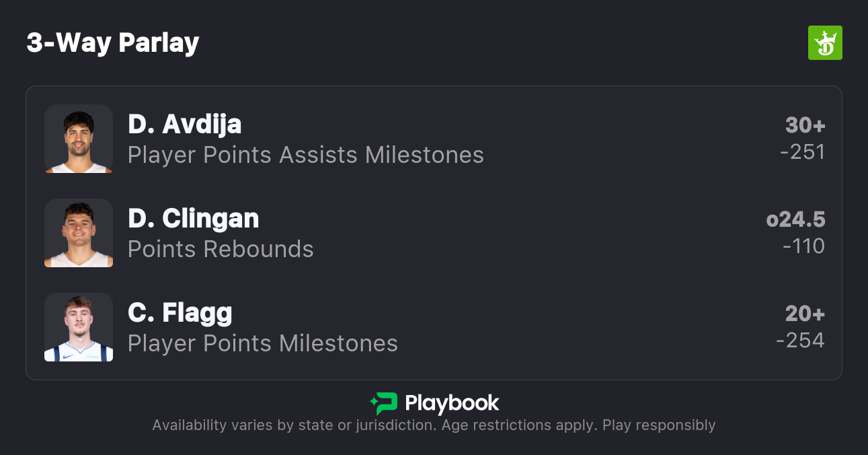Image resolution: width=868 pixels, height=455 pixels.
Task: Click the Points Rebounds market label
Action: [221, 249]
